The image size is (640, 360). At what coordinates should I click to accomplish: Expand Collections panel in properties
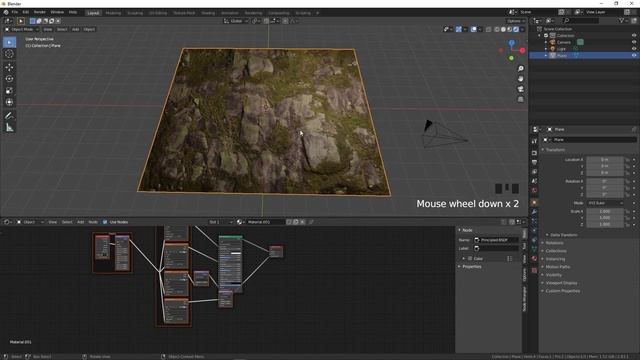(x=556, y=251)
